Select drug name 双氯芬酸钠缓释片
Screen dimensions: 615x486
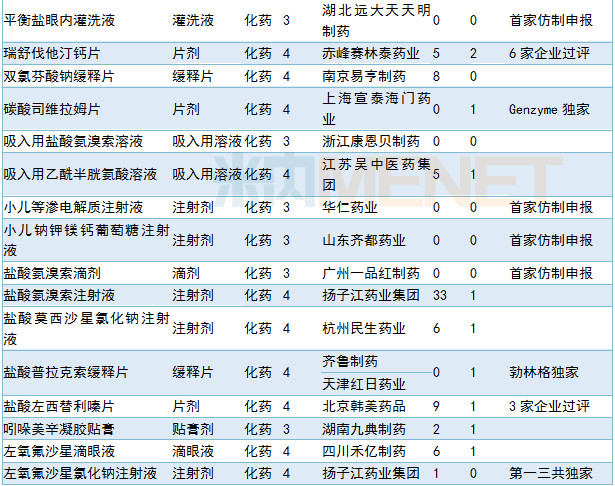pos(59,76)
